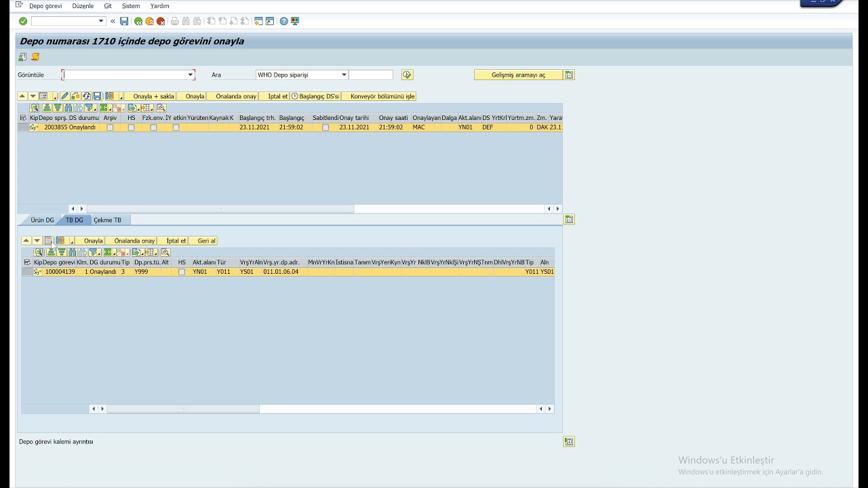Click the Onayla + sakla button
The width and height of the screenshot is (868, 488).
[x=150, y=96]
